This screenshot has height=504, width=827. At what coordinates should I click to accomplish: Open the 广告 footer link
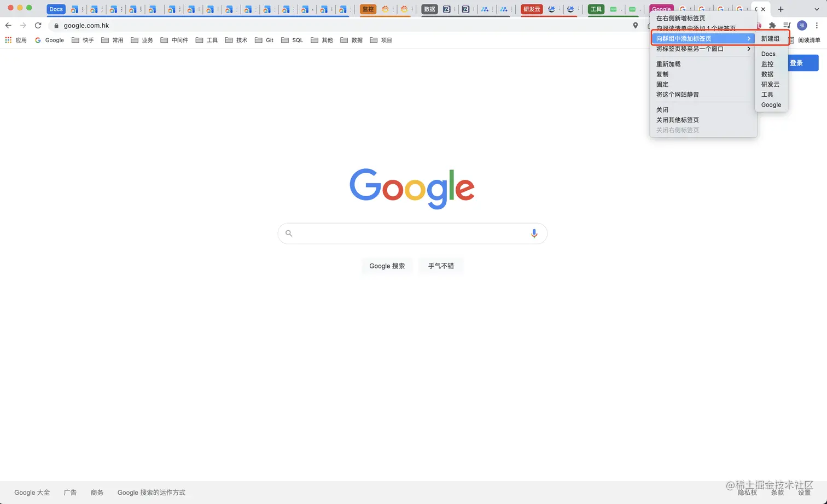(70, 493)
